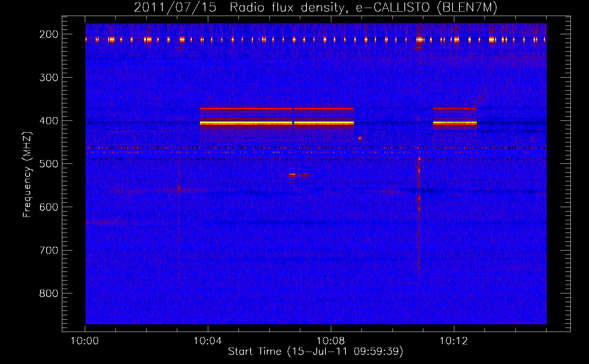Click the 600 frequency tick label
Viewport: 589px width, 364px height.
[49, 207]
